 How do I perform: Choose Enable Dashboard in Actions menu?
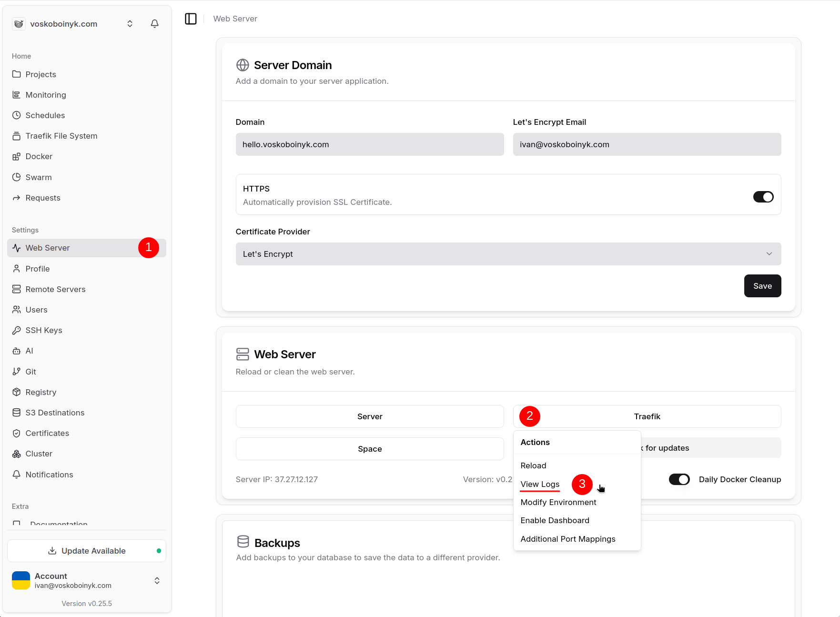pyautogui.click(x=555, y=520)
